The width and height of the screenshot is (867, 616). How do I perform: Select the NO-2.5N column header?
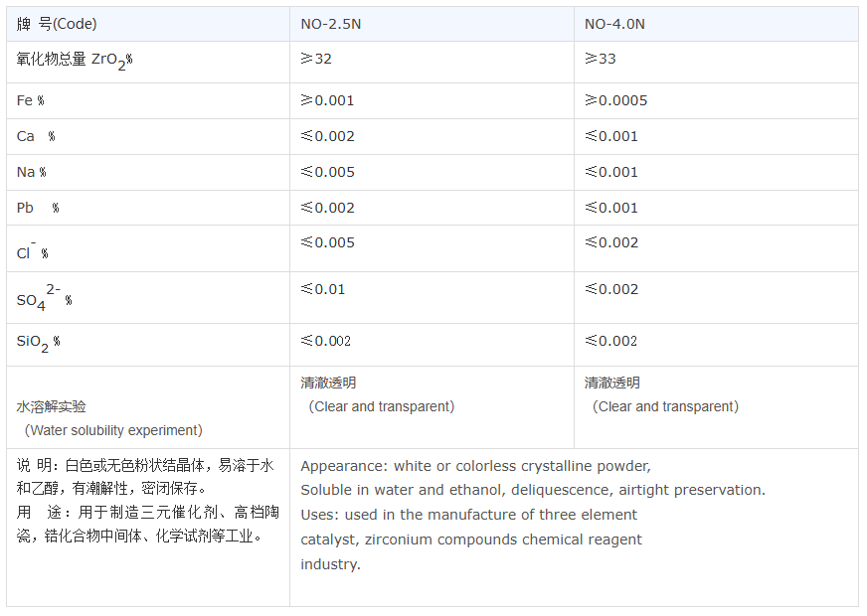click(x=332, y=24)
